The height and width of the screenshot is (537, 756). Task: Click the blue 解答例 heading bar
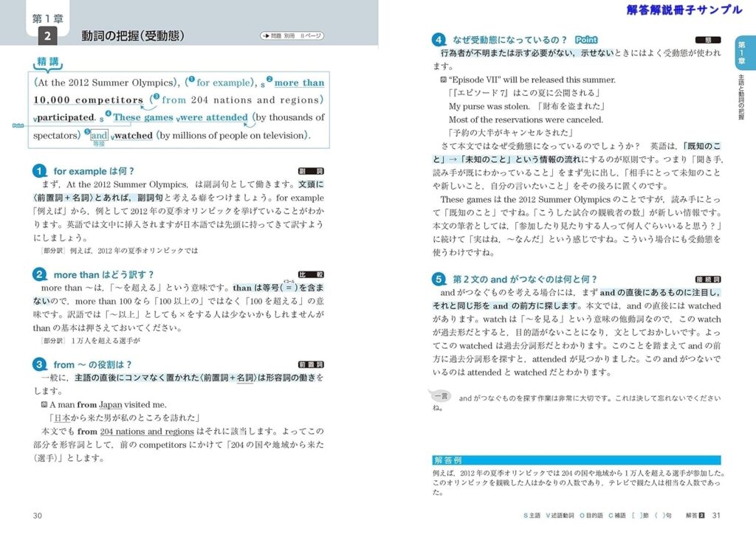click(576, 460)
